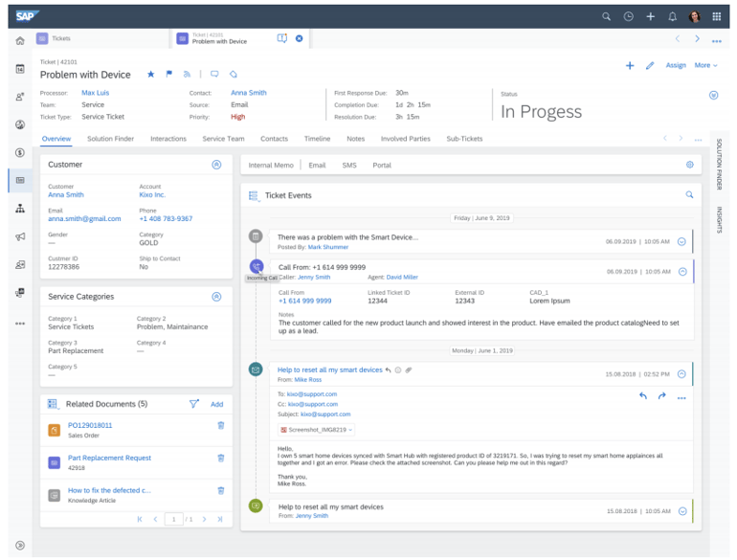Viewport: 737px width, 560px height.
Task: Open the Solution Finder tab
Action: tap(110, 139)
